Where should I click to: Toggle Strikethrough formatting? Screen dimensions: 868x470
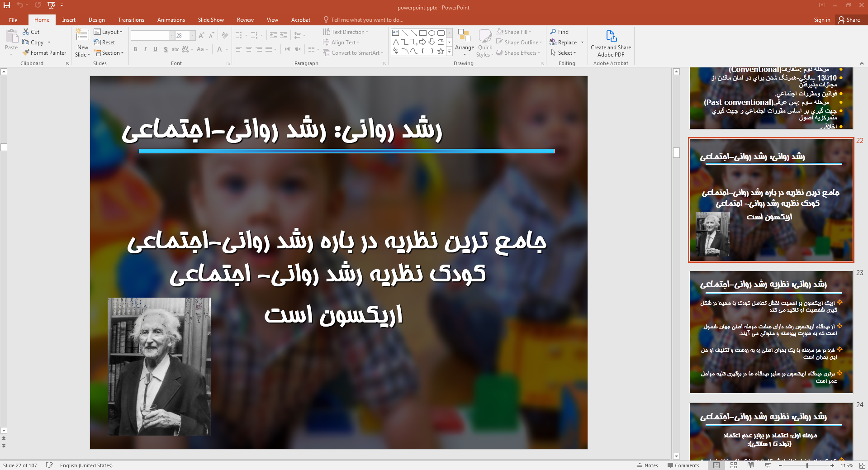click(x=175, y=49)
